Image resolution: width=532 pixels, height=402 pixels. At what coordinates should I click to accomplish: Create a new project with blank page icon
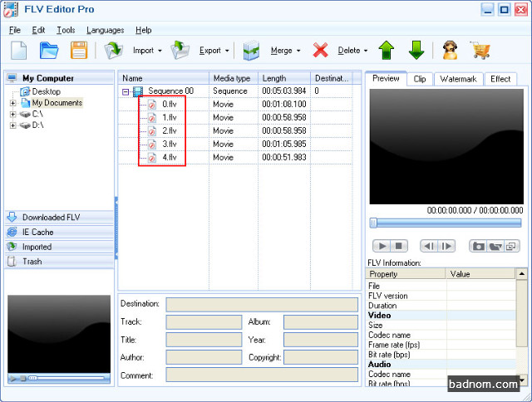[x=18, y=51]
